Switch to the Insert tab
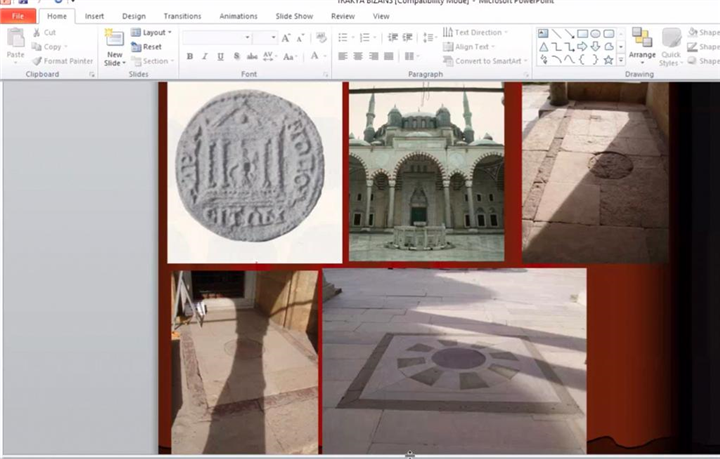 point(94,16)
